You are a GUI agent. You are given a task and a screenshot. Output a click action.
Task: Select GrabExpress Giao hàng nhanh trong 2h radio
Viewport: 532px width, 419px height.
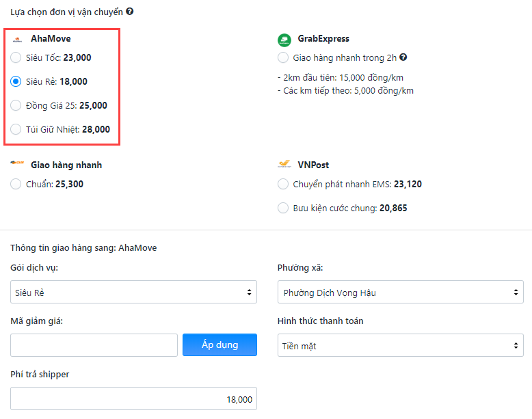click(283, 57)
